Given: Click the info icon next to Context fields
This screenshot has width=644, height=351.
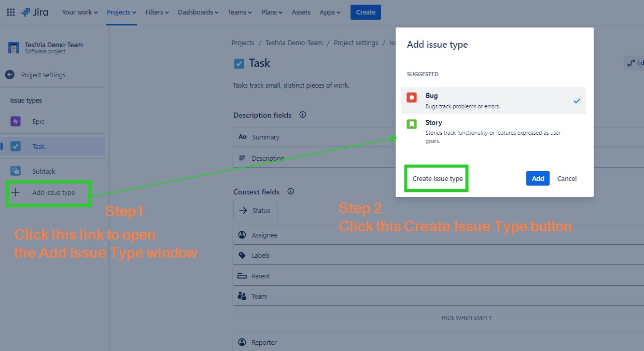Looking at the screenshot, I should pyautogui.click(x=291, y=191).
